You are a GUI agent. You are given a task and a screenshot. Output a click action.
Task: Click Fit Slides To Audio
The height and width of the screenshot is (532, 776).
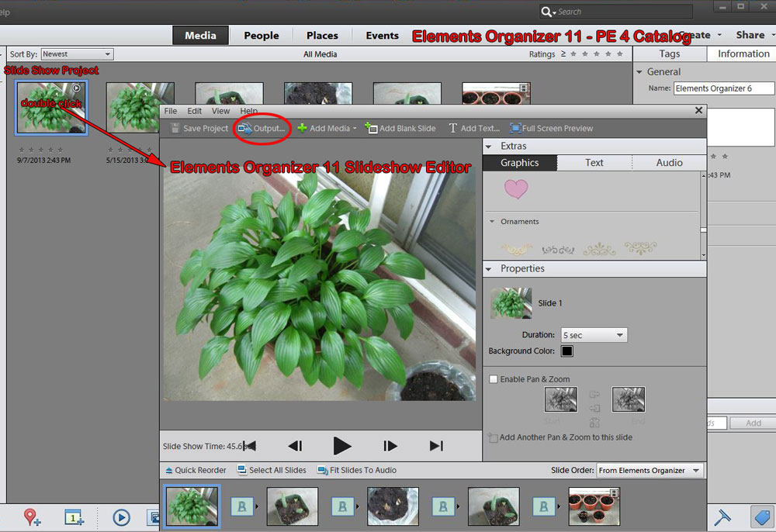click(x=357, y=470)
